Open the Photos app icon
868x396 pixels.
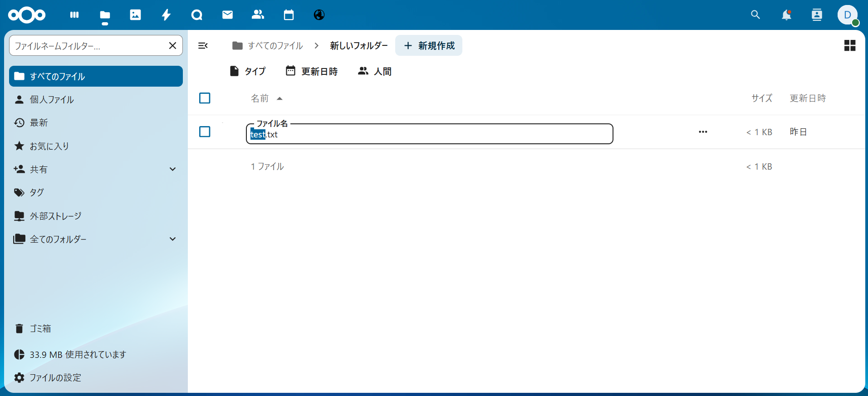(135, 15)
